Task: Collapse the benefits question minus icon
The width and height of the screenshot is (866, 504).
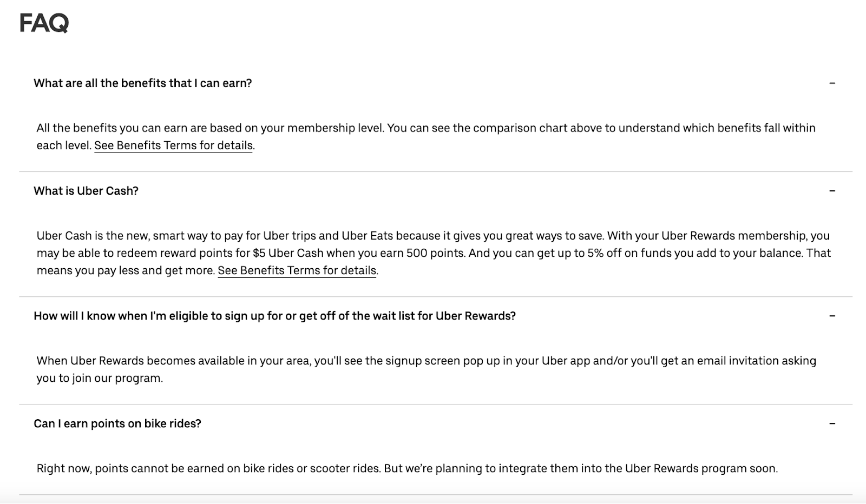Action: click(832, 83)
